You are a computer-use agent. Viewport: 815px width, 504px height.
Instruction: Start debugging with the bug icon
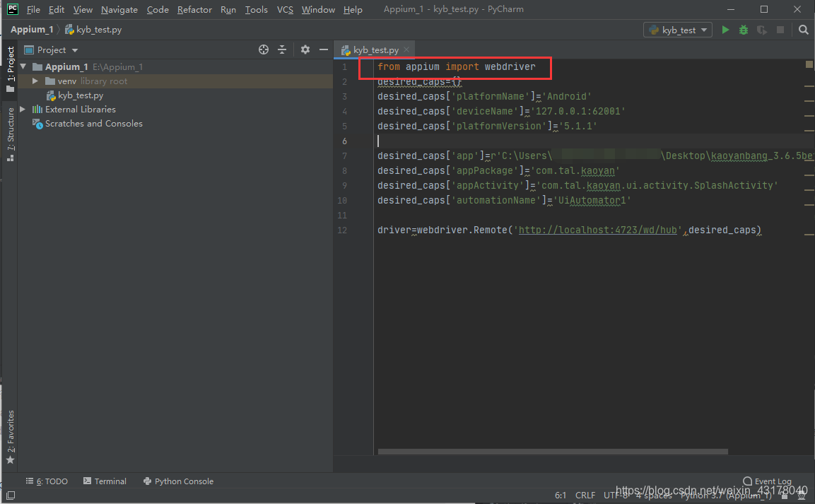coord(741,30)
